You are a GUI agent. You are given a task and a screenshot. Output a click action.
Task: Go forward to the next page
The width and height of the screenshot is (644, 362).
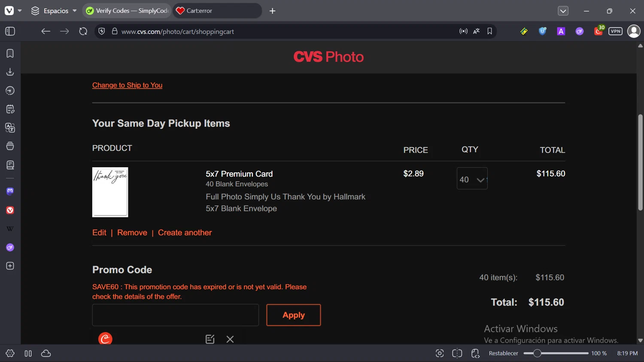pos(64,31)
